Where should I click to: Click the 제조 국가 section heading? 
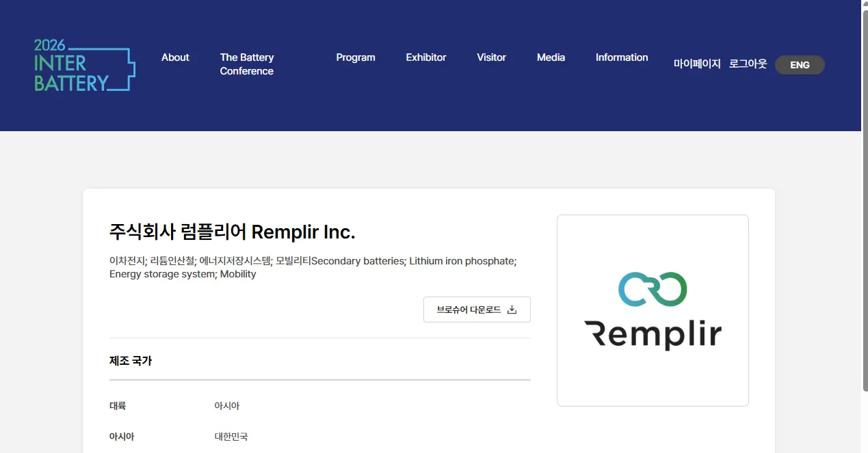(x=131, y=361)
